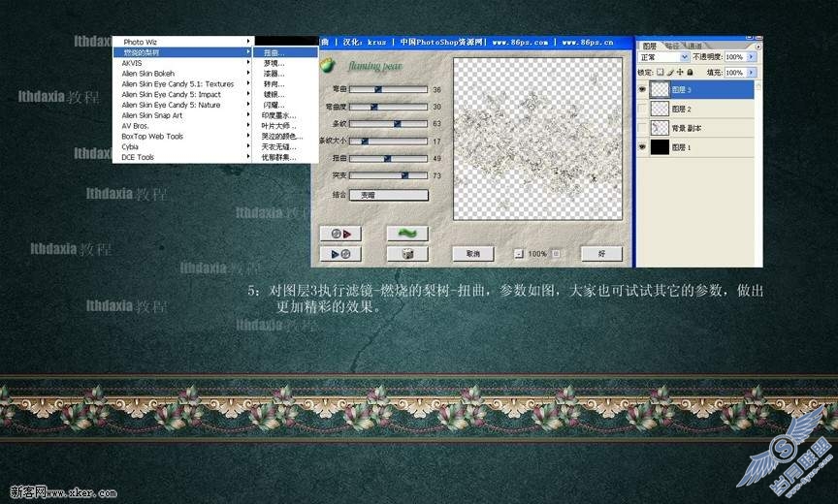
Task: Open the layers panel flyout menu arrow
Action: (x=757, y=47)
